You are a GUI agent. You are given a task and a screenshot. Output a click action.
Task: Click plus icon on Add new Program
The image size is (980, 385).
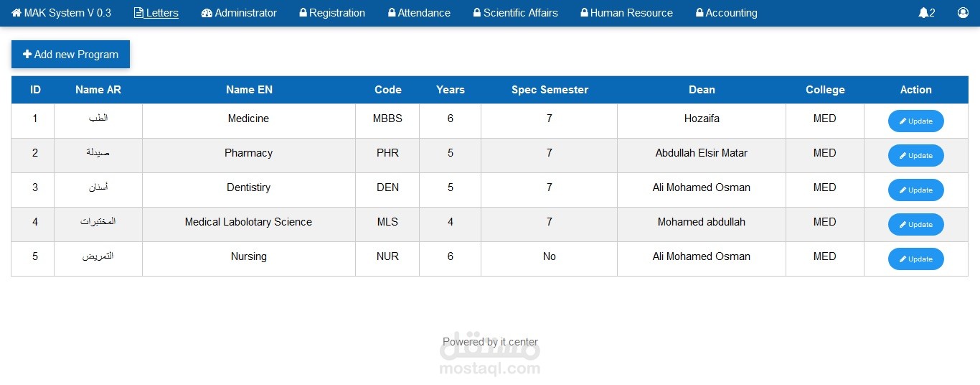pyautogui.click(x=27, y=55)
